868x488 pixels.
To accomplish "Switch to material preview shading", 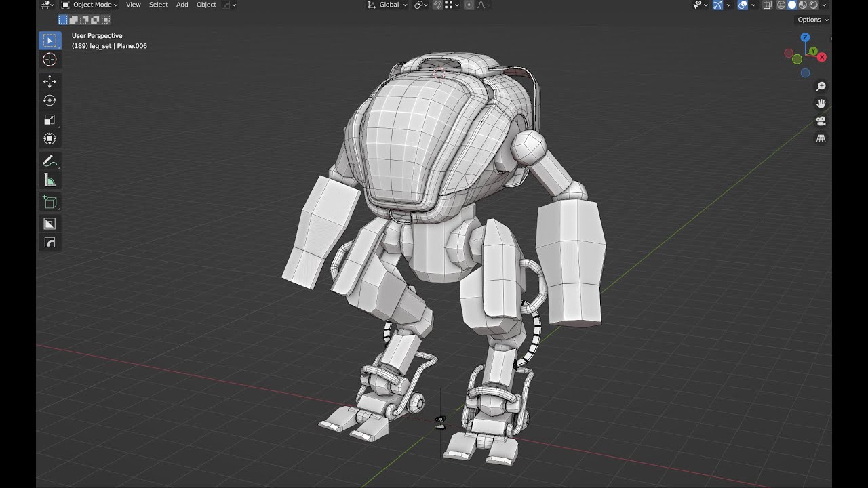I will point(802,5).
